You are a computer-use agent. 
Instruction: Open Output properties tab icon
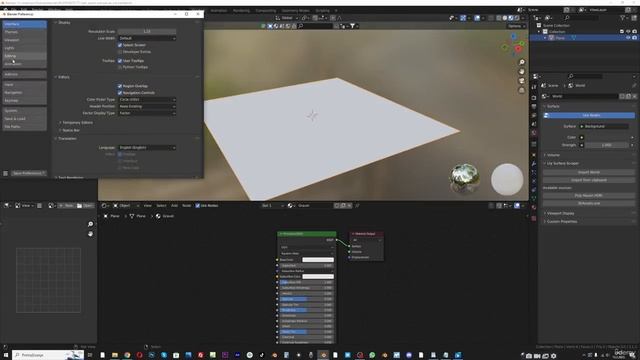point(534,107)
